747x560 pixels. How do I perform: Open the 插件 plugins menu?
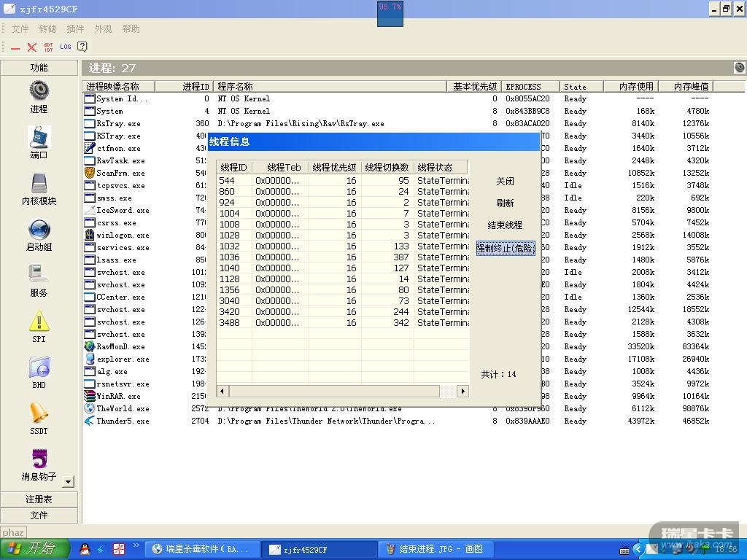[x=75, y=29]
